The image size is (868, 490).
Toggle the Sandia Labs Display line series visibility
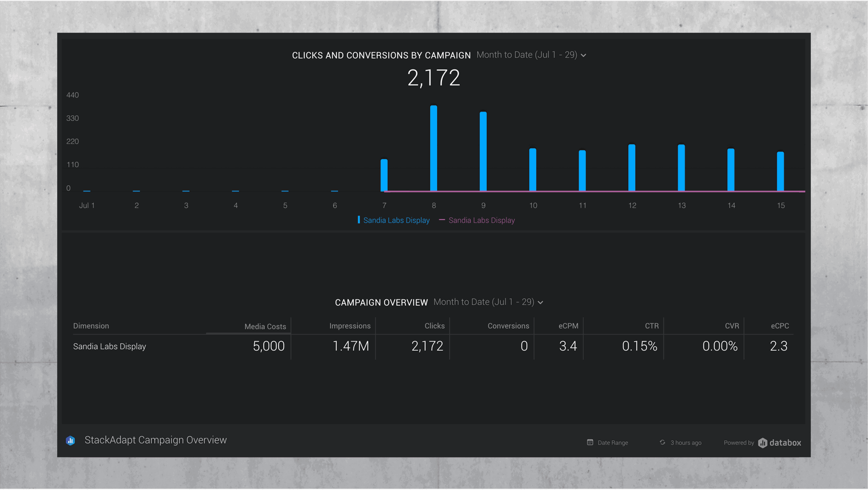[481, 220]
